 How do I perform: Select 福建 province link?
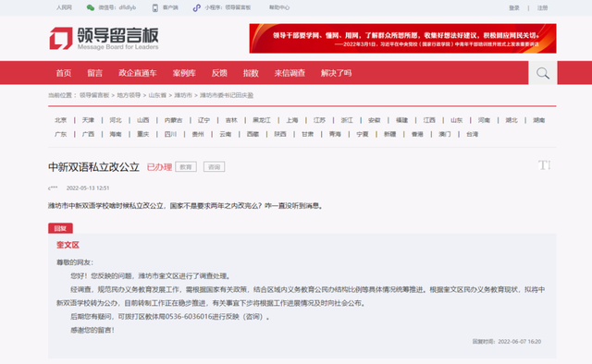[401, 120]
